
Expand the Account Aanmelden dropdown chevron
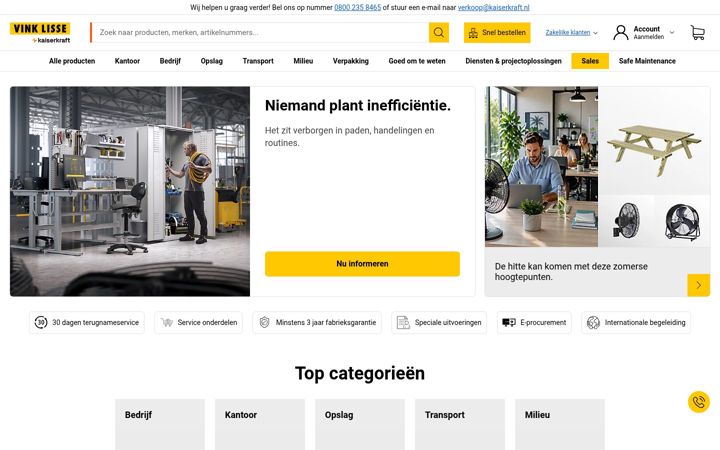click(x=672, y=33)
